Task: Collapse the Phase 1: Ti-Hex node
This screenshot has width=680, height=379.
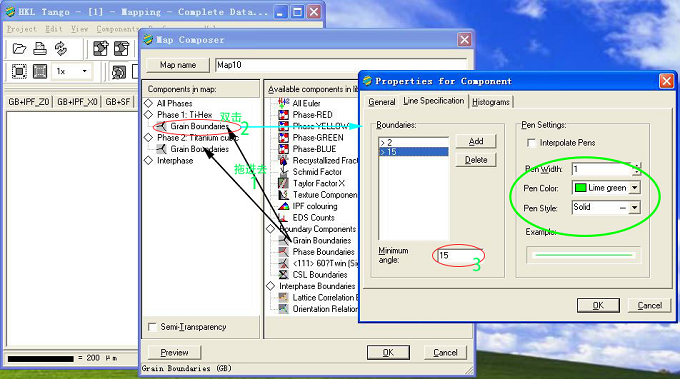Action: [149, 114]
